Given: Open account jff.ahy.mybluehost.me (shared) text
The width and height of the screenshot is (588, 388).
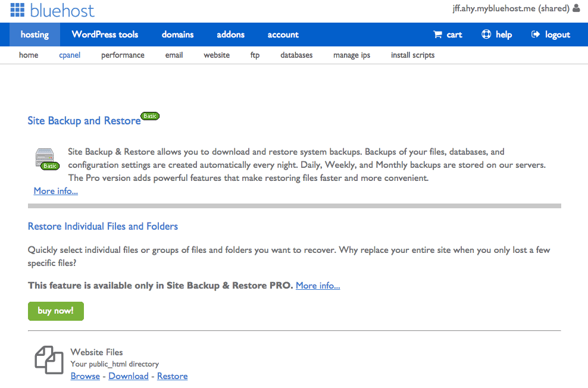Looking at the screenshot, I should [x=511, y=8].
